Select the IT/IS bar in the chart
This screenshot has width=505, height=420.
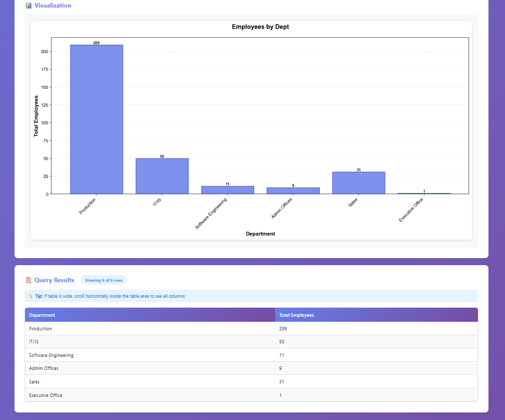pos(162,175)
